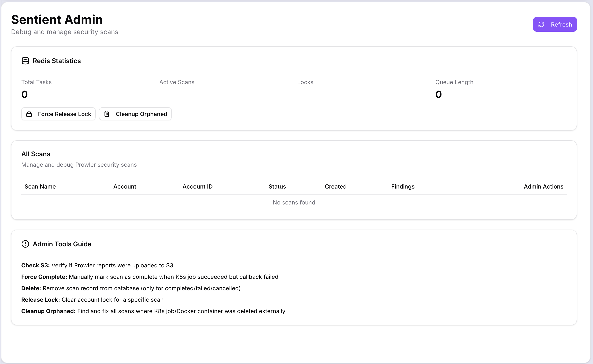The image size is (593, 364).
Task: Click the Scan Name column header
Action: 40,186
